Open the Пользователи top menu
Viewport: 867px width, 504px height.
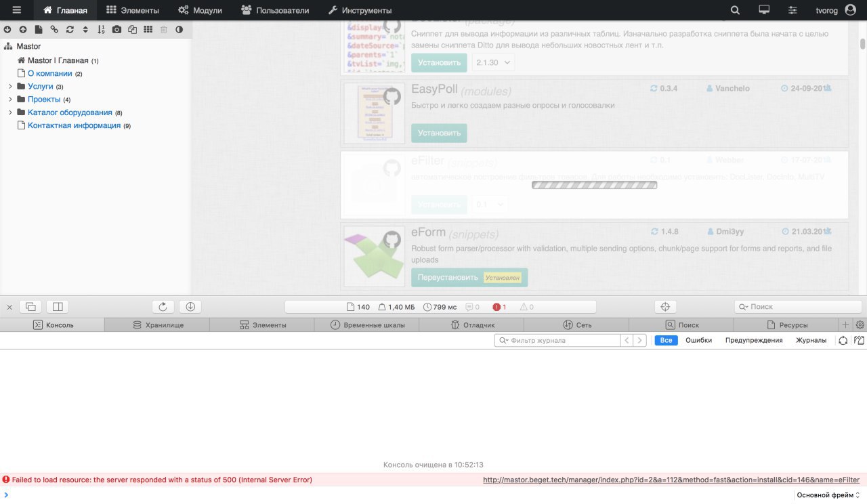pyautogui.click(x=275, y=10)
